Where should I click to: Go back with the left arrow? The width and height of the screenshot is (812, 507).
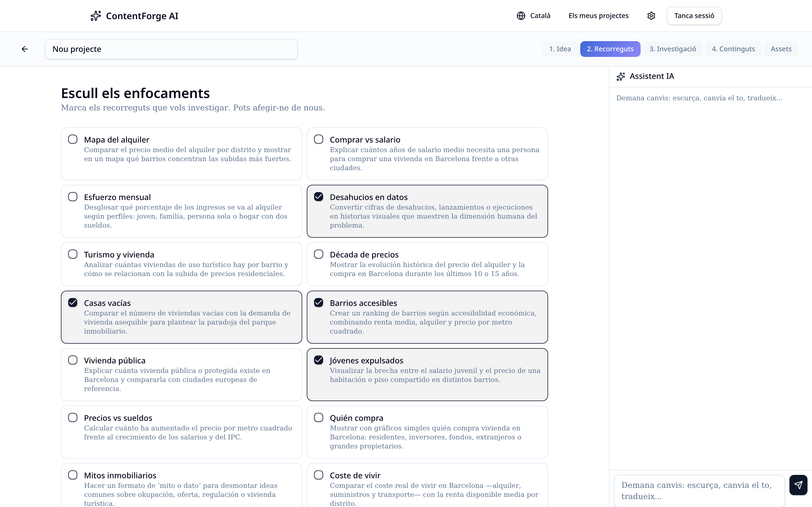coord(25,49)
